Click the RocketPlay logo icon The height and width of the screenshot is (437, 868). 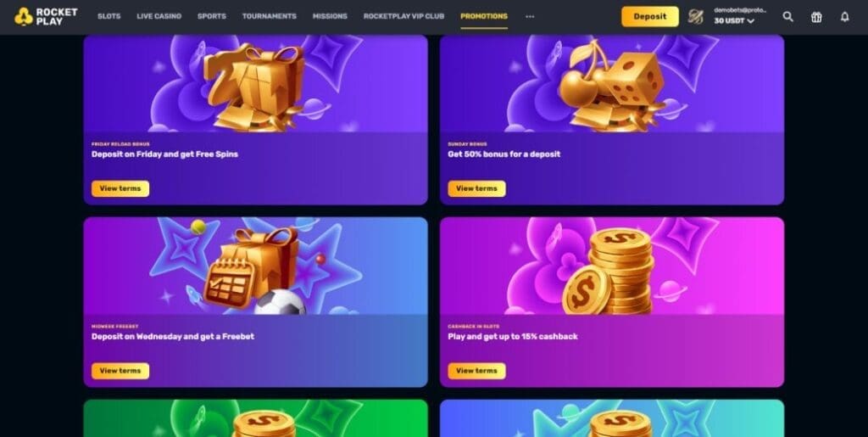23,17
